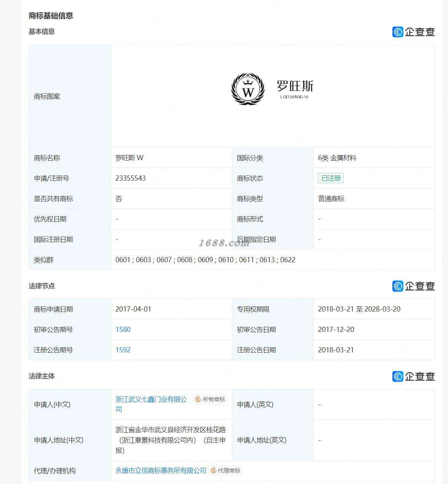Viewport: 448px width, 484px height.
Task: View 所有商标 of the applicant
Action: tap(210, 399)
